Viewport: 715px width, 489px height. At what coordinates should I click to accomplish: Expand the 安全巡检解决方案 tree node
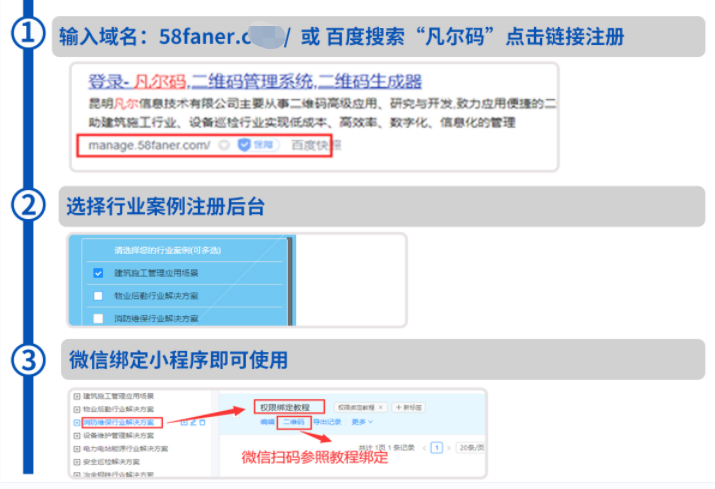point(77,462)
